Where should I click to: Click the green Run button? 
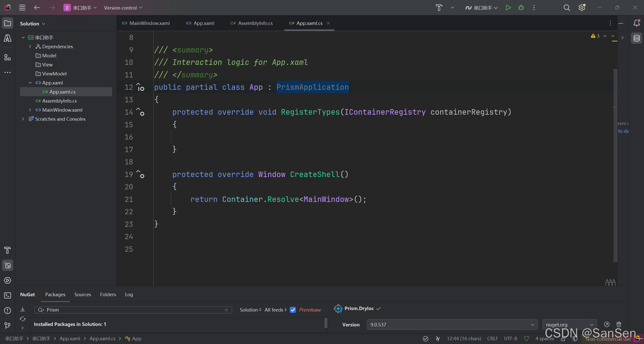pyautogui.click(x=508, y=8)
